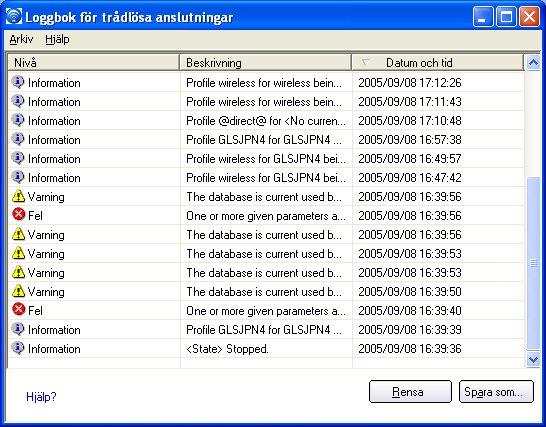Click information icon of State Stopped entry
Viewport: 546px width, 427px height.
(x=18, y=348)
